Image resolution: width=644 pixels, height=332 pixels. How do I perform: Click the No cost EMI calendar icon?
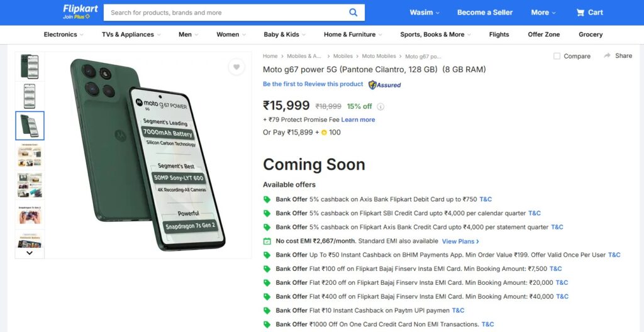point(267,241)
